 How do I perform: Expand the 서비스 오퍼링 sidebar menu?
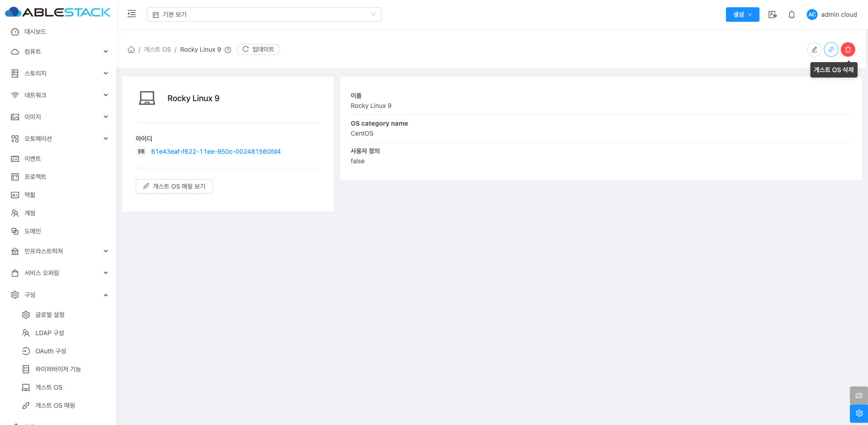point(58,273)
